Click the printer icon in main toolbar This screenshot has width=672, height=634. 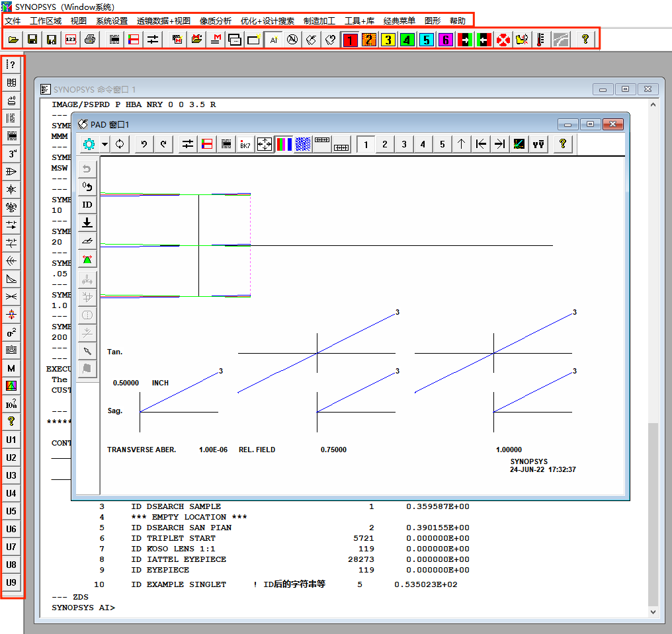(x=90, y=40)
